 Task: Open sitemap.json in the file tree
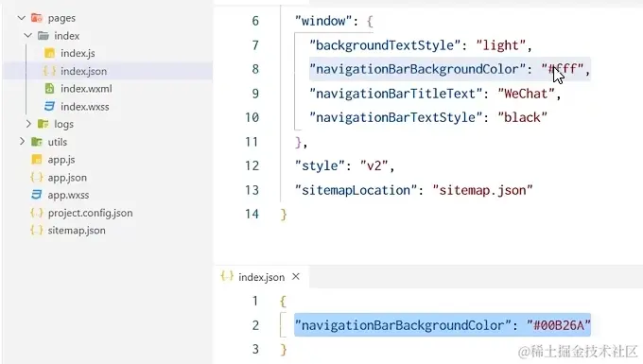(77, 231)
